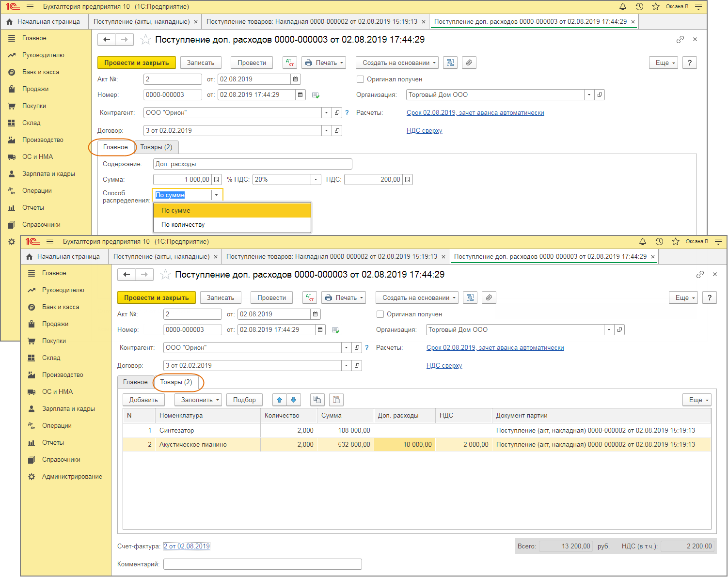Image resolution: width=728 pixels, height=577 pixels.
Task: Toggle Оригинал получен in back window
Action: (x=361, y=79)
